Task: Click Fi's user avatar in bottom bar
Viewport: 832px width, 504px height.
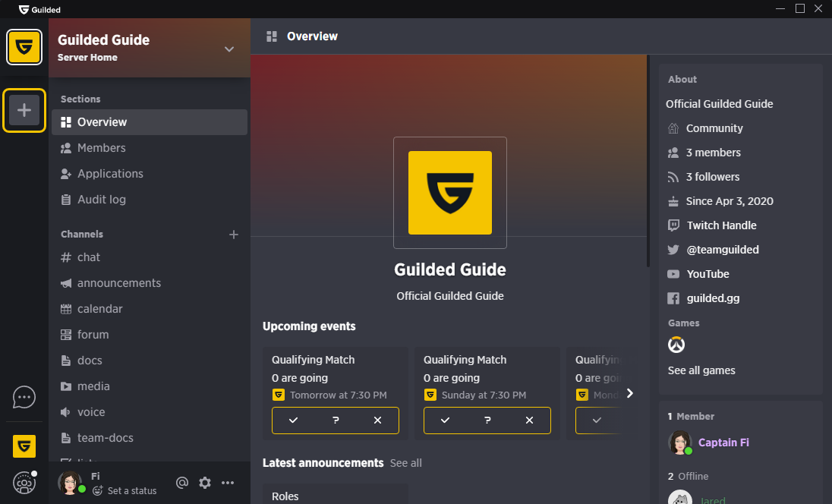Action: (x=70, y=483)
